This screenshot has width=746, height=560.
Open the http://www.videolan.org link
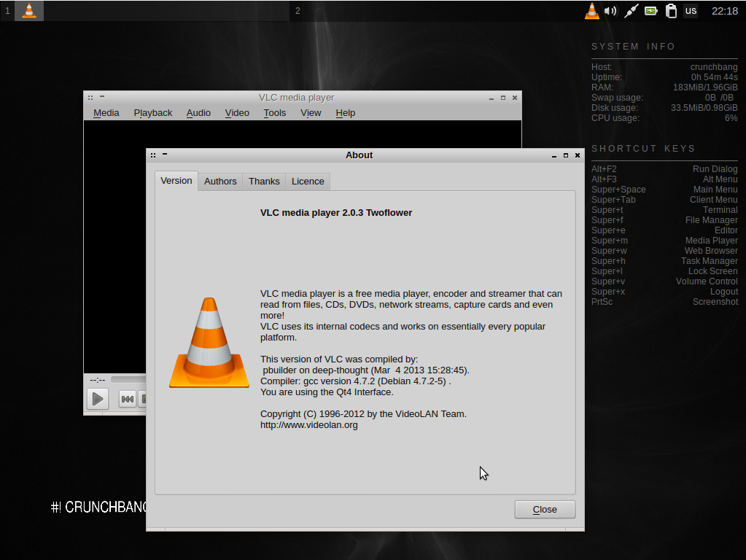[x=308, y=425]
